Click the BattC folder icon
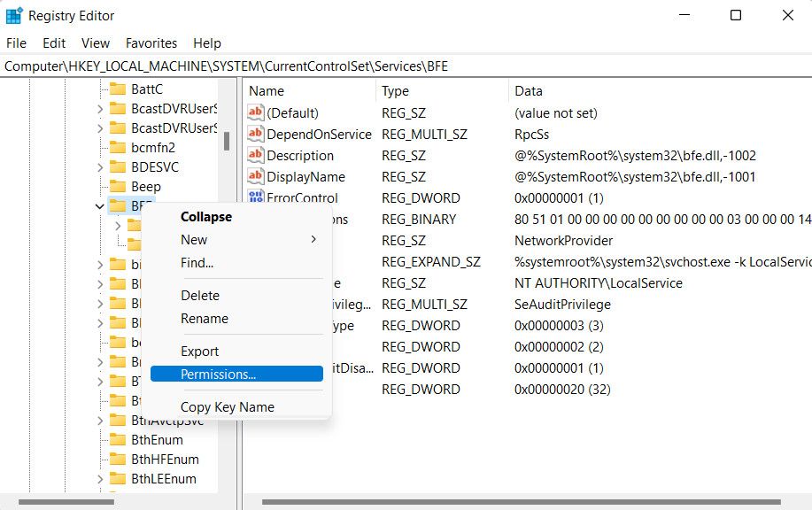 click(118, 89)
